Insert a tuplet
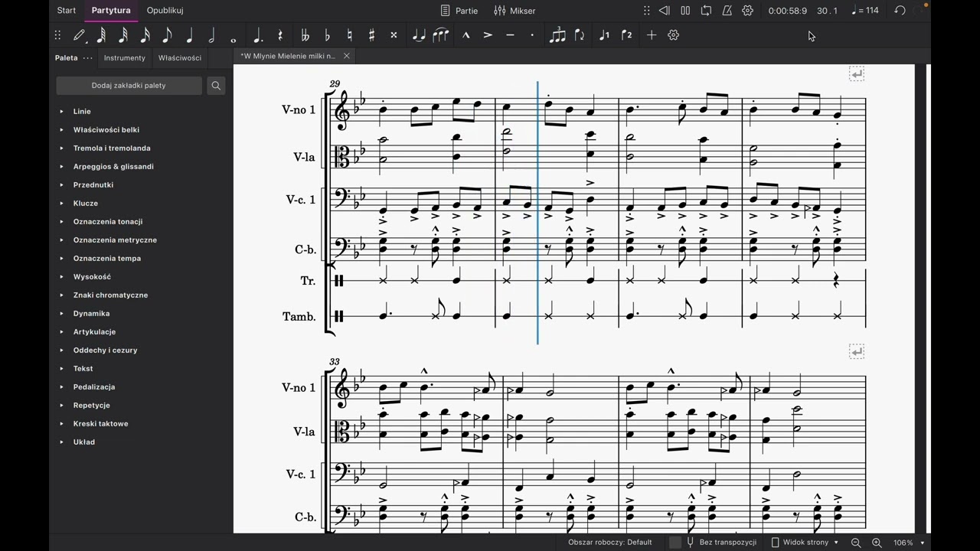Screen dimensions: 980x551 click(x=557, y=35)
